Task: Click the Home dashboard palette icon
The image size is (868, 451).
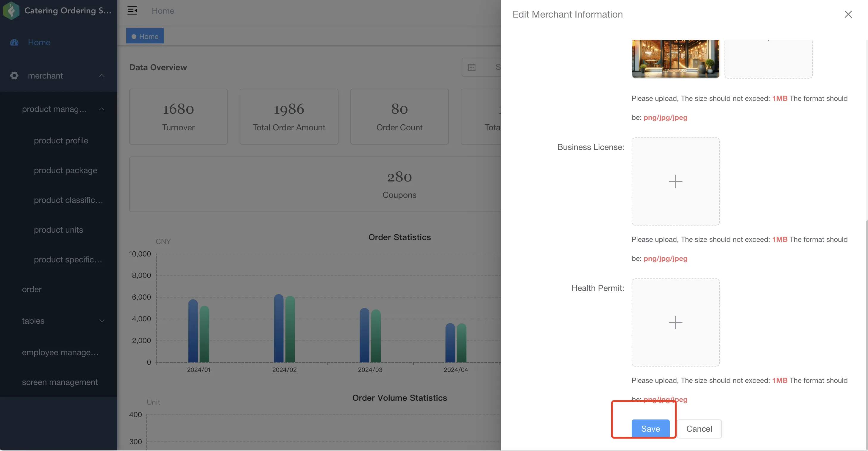Action: tap(14, 43)
